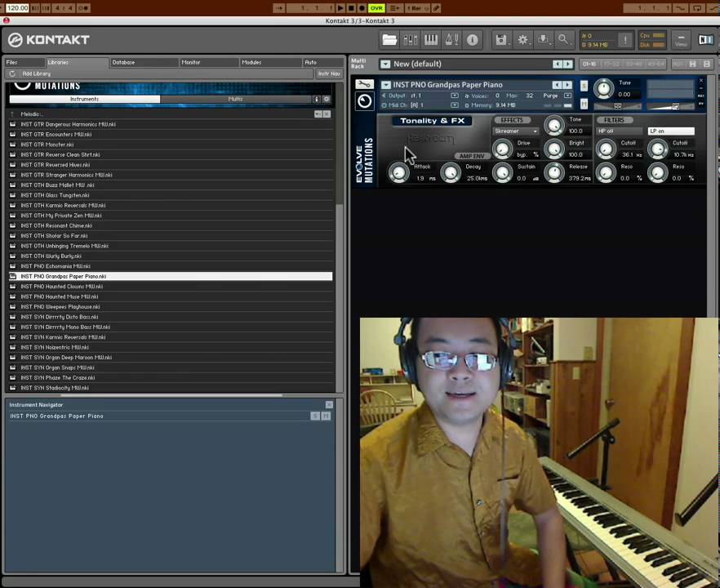Select rack page 01-16
720x588 pixels.
point(589,65)
